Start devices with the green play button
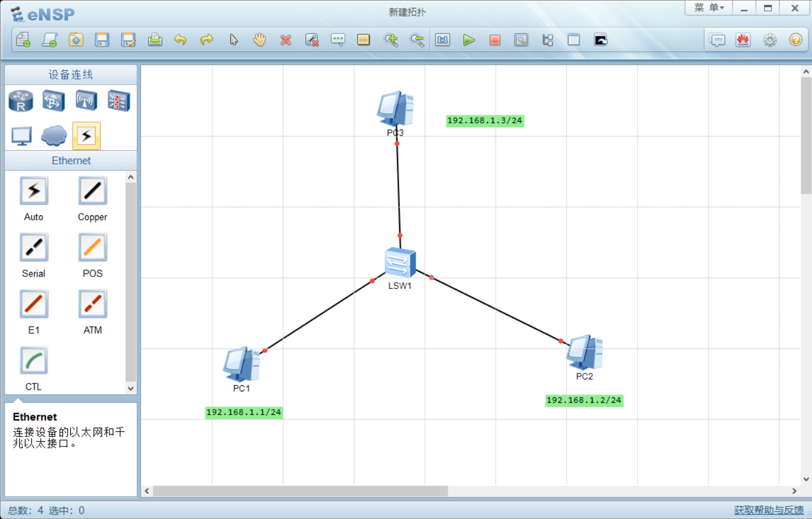Screen dimensions: 812x519 pyautogui.click(x=469, y=40)
